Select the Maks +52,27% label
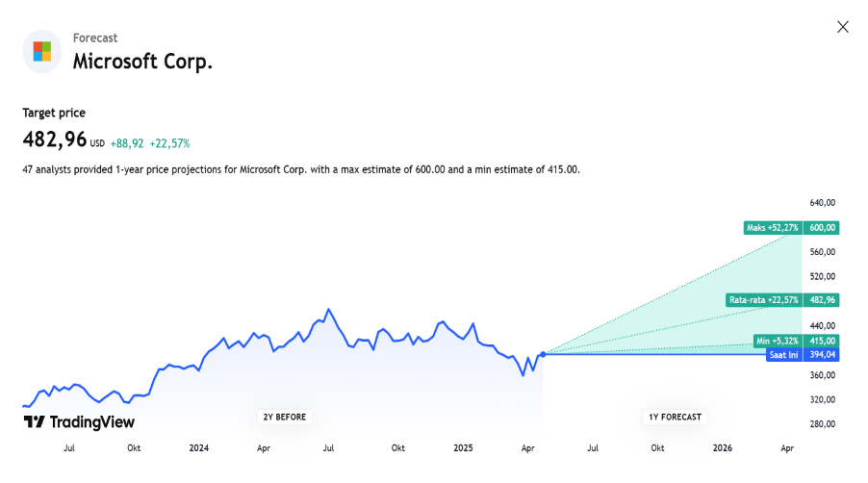This screenshot has width=868, height=483. point(772,227)
